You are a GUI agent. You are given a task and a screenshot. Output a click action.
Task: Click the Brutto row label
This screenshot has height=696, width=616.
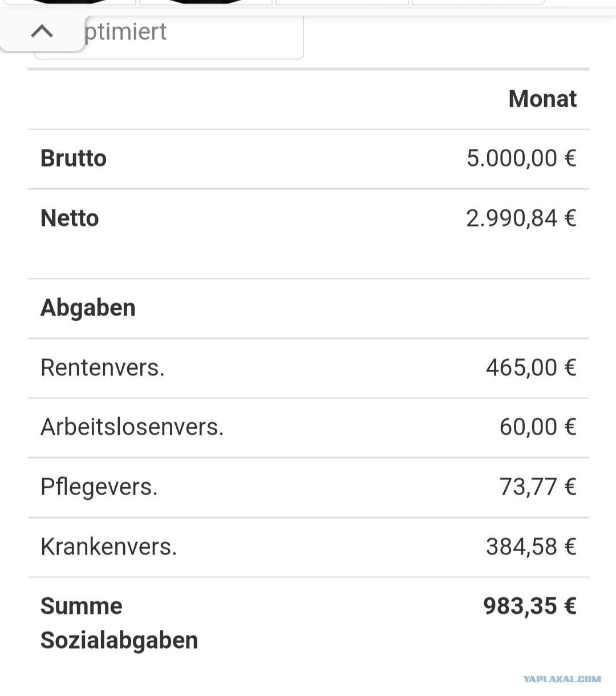pyautogui.click(x=74, y=159)
